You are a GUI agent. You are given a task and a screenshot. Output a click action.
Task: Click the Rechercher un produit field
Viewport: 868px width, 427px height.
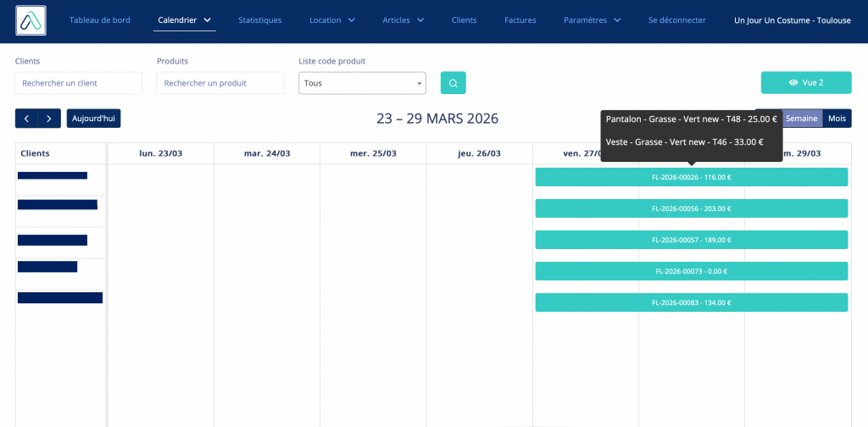pos(220,83)
